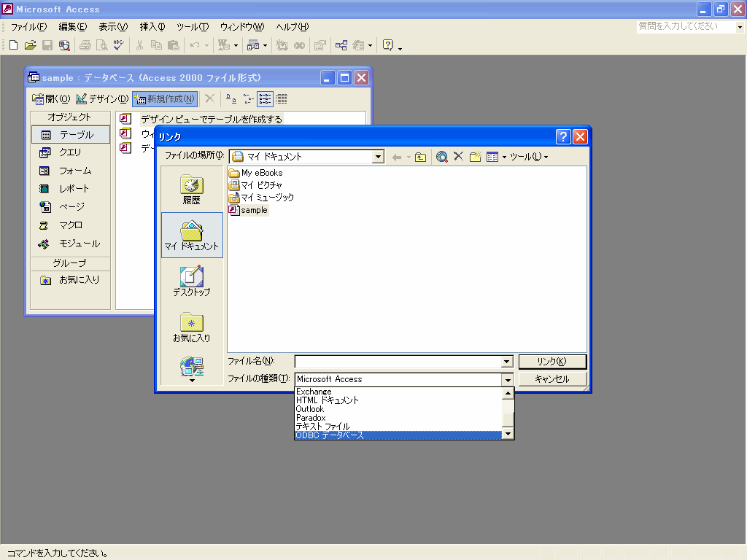Collapse the ファイルの種類 dropdown arrow
747x560 pixels.
[508, 379]
